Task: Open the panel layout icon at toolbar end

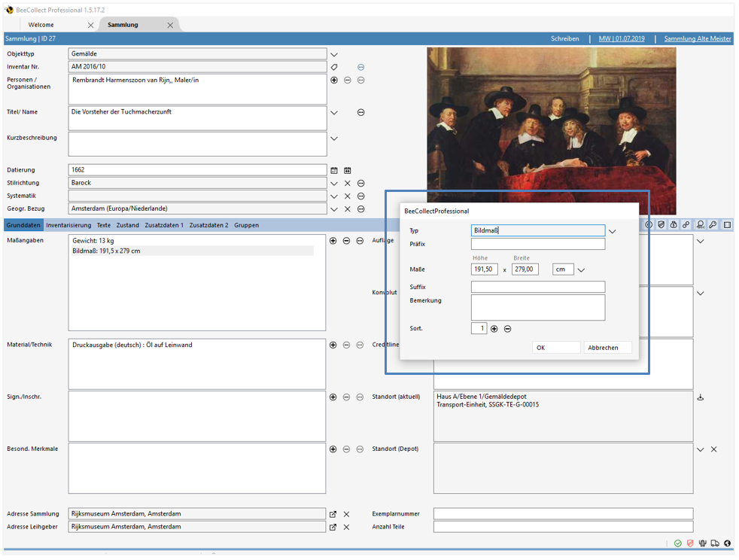Action: pos(727,224)
